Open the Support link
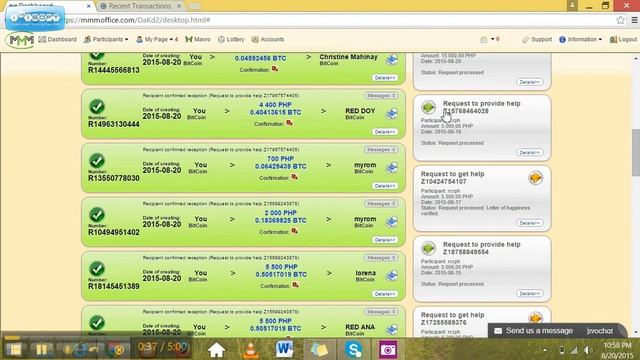Image resolution: width=640 pixels, height=360 pixels. [x=537, y=40]
